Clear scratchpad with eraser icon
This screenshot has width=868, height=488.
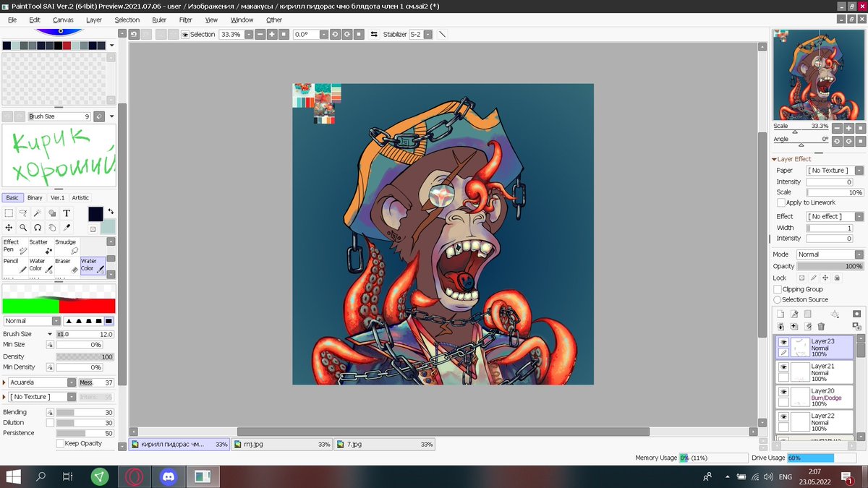(99, 116)
